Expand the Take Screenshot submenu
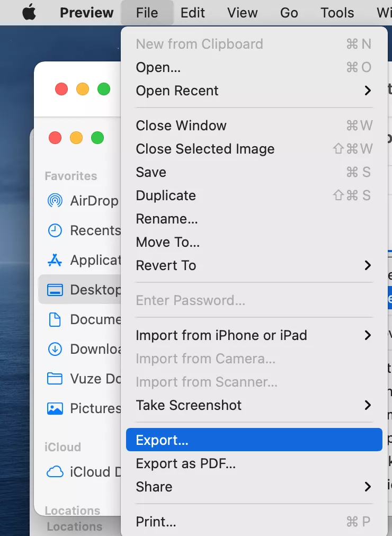392x536 pixels. point(368,405)
